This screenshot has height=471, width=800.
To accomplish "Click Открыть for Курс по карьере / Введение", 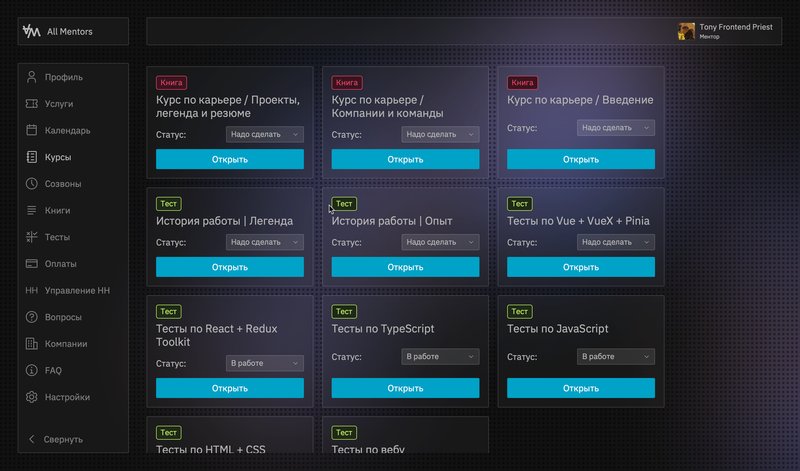I will coord(581,159).
